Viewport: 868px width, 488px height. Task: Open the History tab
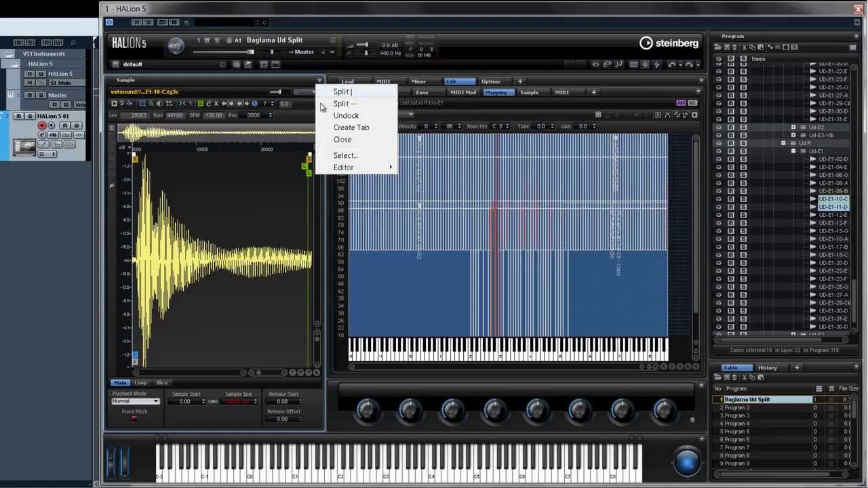[768, 367]
